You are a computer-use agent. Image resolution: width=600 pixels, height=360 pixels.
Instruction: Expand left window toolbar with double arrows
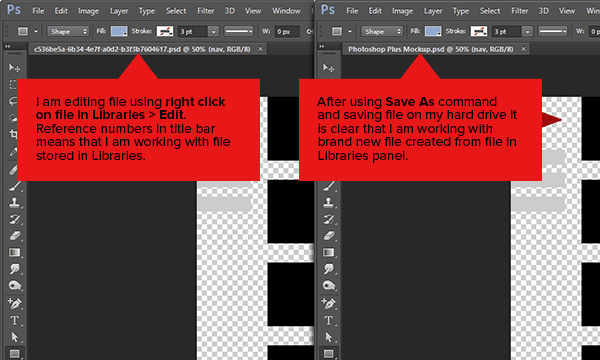(x=7, y=46)
